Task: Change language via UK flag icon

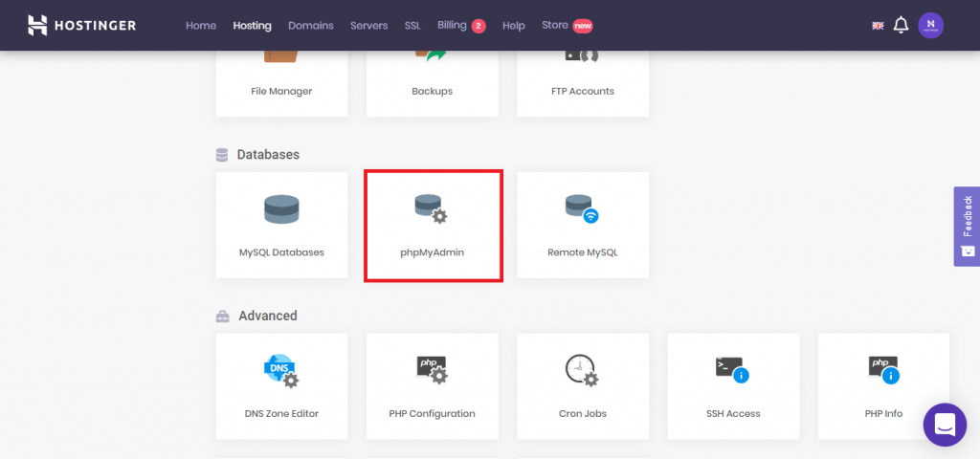Action: 878,26
